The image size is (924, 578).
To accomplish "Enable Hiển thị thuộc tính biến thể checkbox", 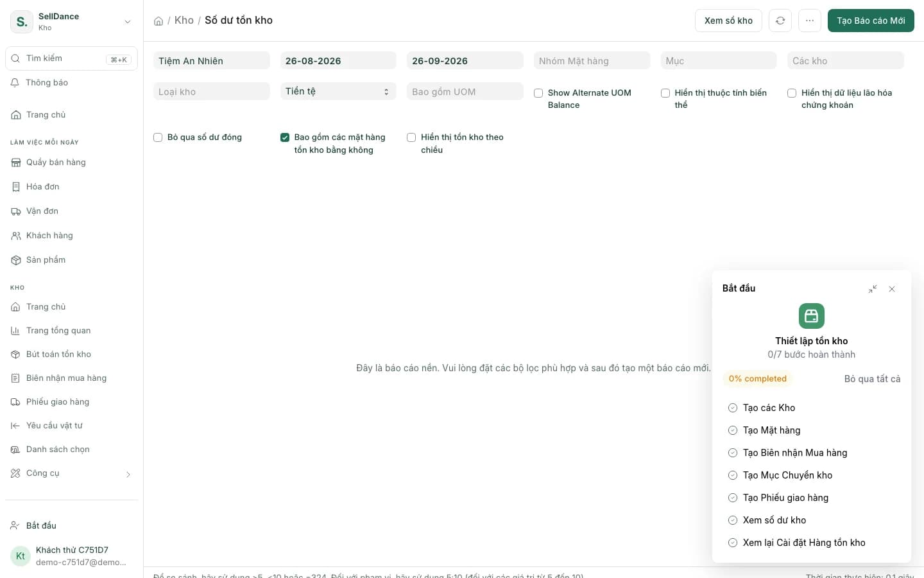I will point(665,93).
